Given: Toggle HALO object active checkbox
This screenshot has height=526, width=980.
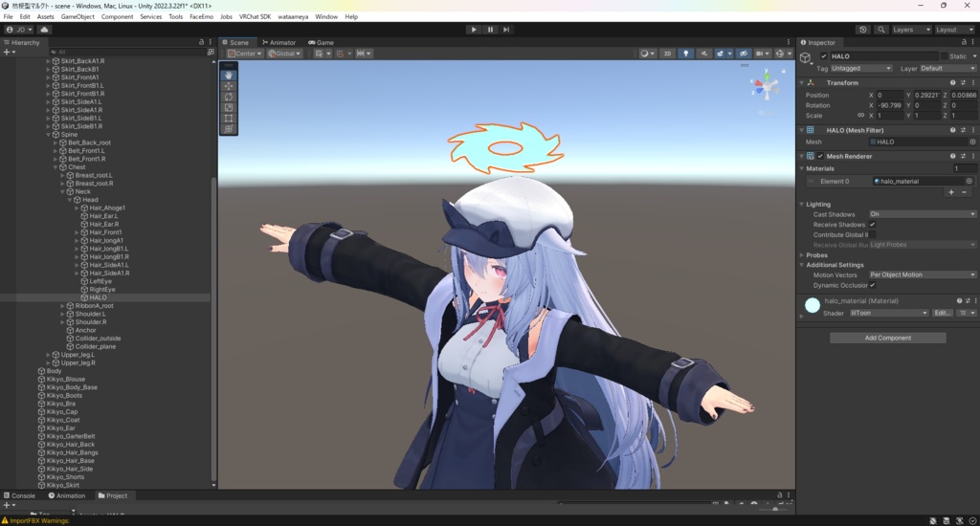Looking at the screenshot, I should [824, 56].
